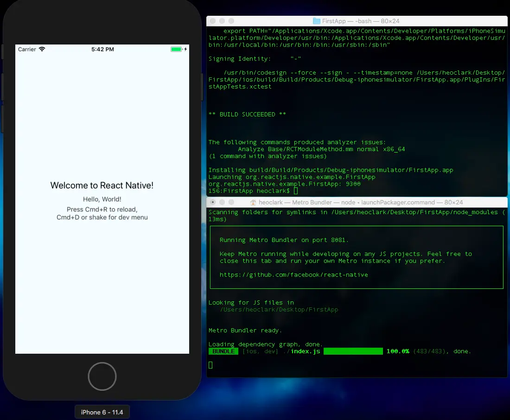Image resolution: width=510 pixels, height=420 pixels.
Task: Click the "(483/483), done." count text
Action: click(442, 351)
